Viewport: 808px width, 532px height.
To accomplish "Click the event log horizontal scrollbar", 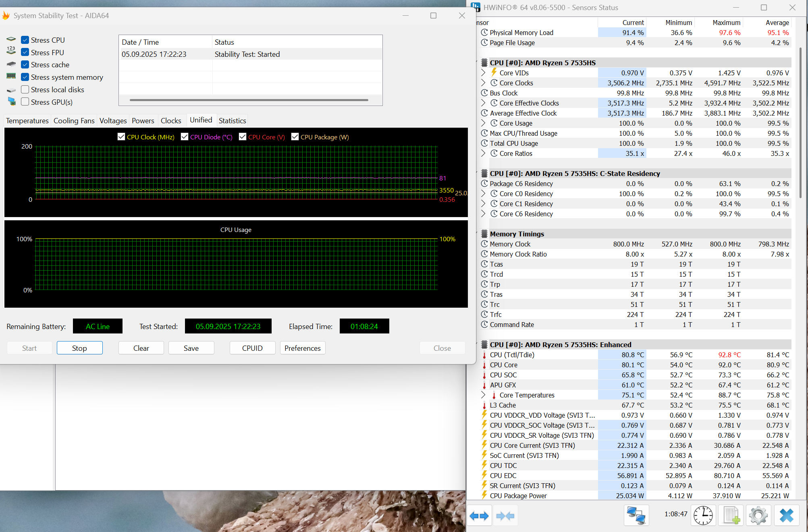I will point(249,100).
